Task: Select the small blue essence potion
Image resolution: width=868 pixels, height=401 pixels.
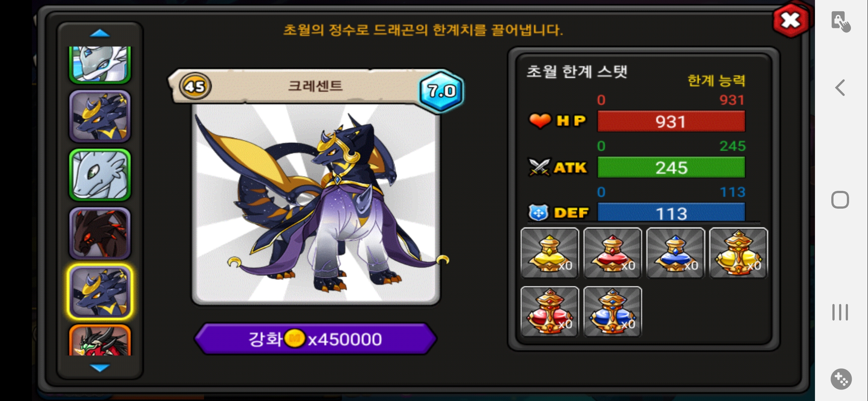Action: (675, 253)
